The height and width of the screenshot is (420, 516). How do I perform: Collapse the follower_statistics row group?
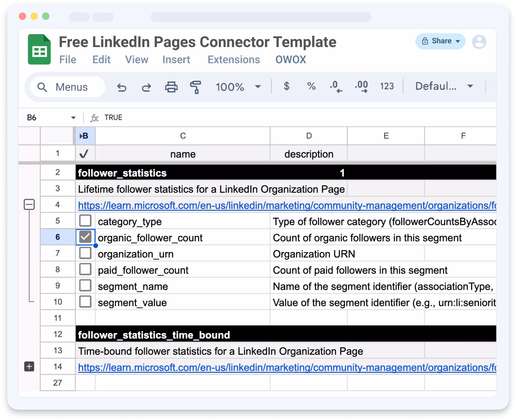29,205
